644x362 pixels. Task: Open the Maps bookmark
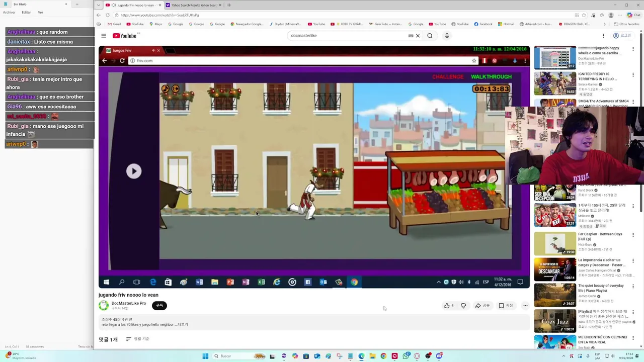(155, 24)
